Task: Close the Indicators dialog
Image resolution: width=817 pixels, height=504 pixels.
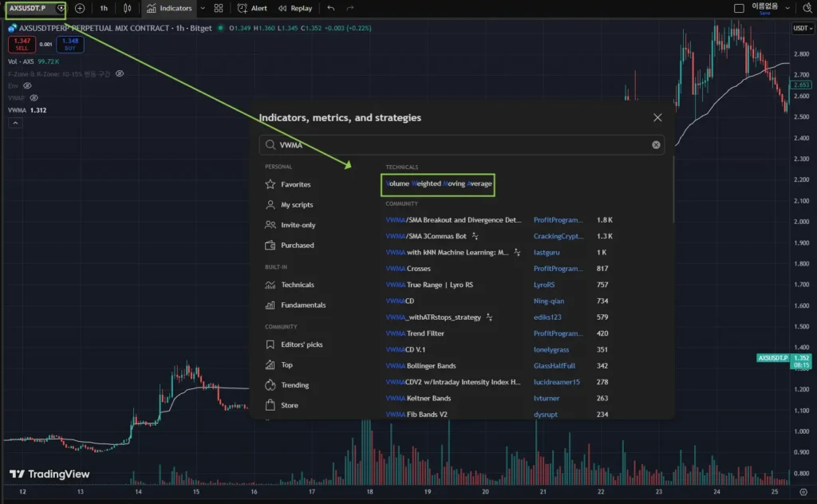Action: click(x=657, y=118)
